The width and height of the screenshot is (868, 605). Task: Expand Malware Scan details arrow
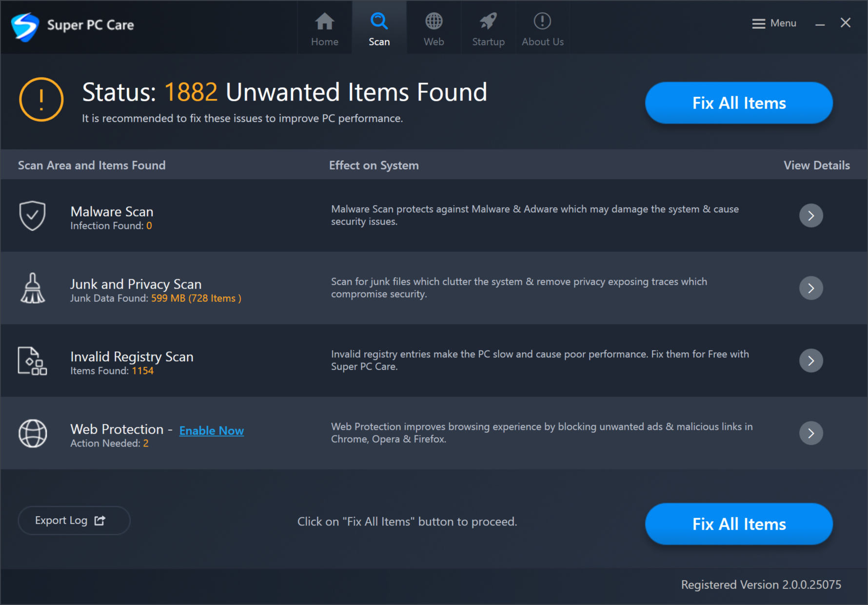811,215
